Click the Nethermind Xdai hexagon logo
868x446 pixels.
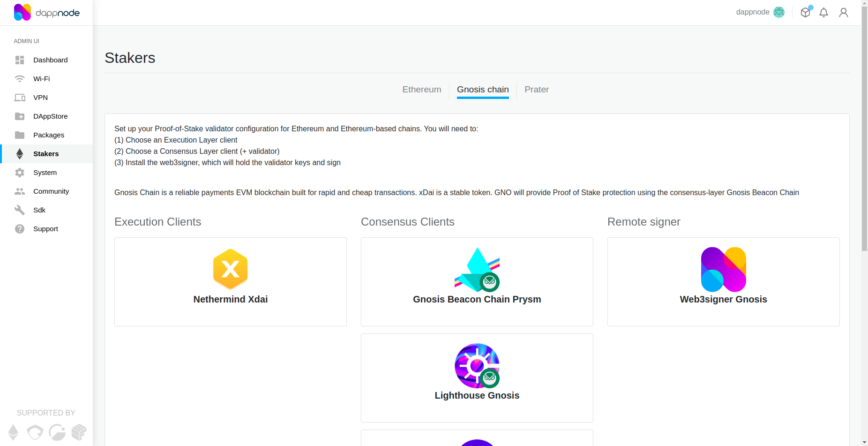[x=231, y=269]
